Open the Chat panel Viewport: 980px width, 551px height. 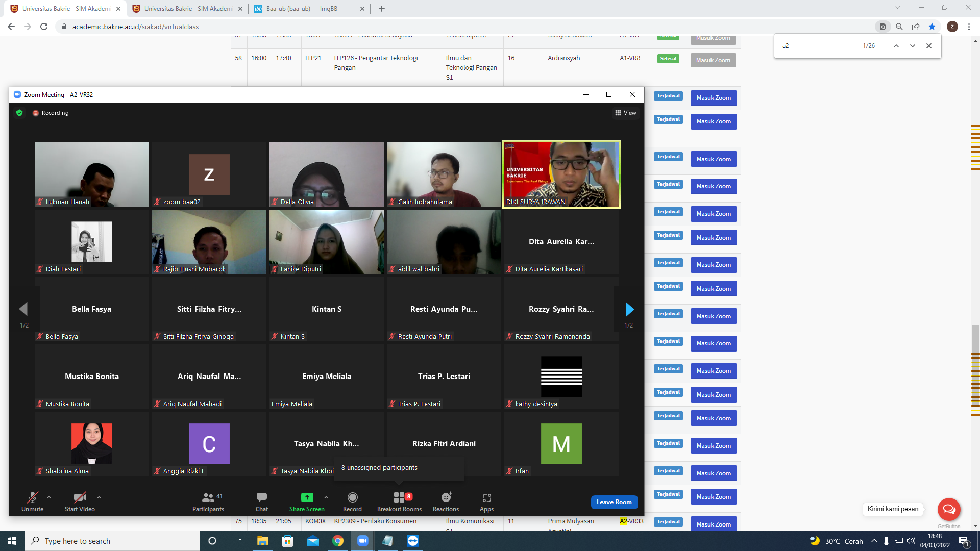(x=262, y=502)
